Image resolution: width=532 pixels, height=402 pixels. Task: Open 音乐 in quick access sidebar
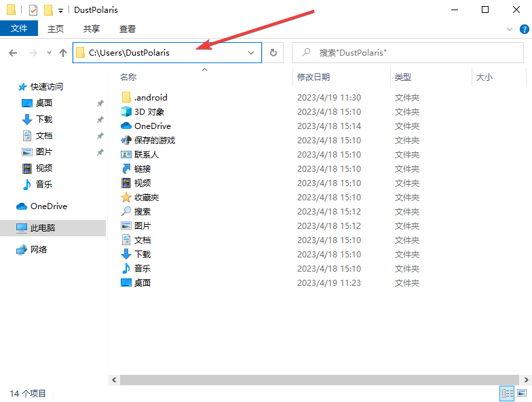point(44,185)
